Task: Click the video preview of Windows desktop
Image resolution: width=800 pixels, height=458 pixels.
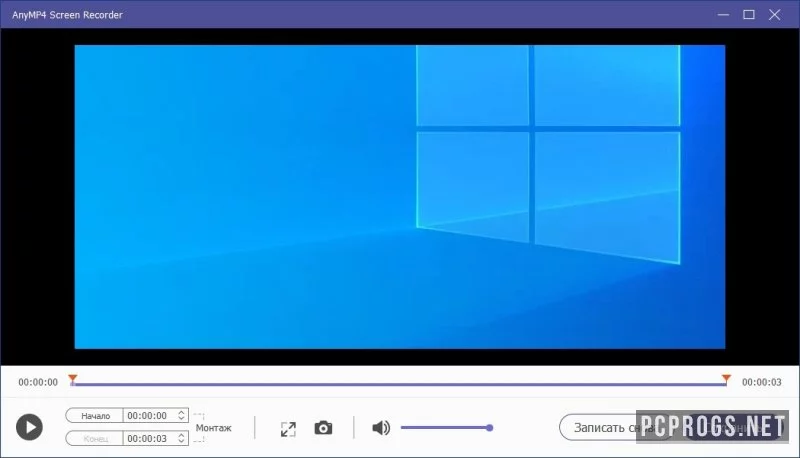Action: click(x=399, y=197)
